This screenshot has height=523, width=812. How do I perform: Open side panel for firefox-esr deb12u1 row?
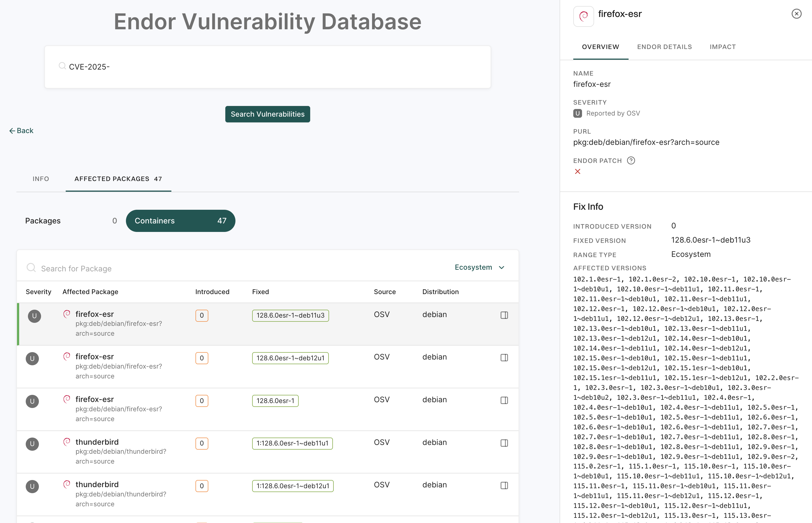pos(504,358)
